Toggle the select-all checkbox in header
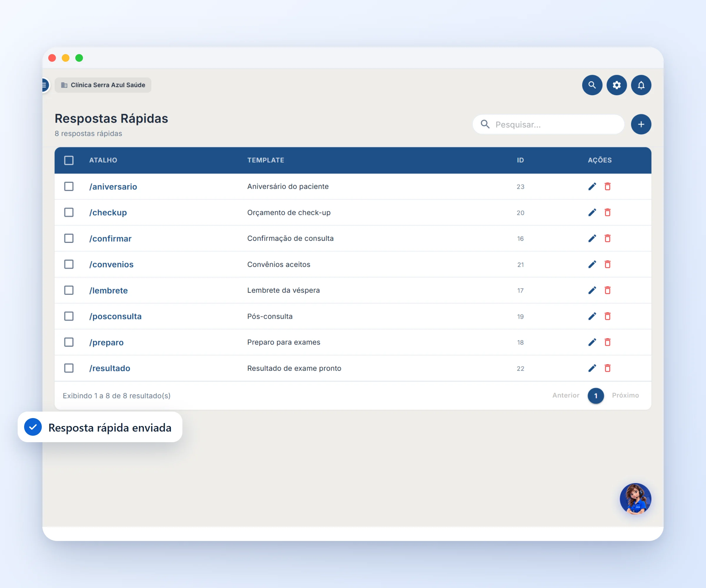The width and height of the screenshot is (706, 588). 69,160
